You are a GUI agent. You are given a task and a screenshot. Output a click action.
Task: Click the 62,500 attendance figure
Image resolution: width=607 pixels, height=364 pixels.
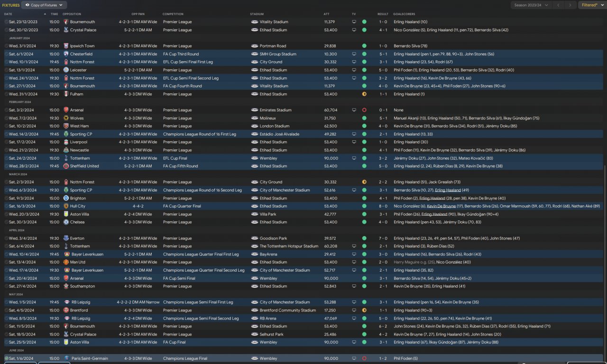coord(331,126)
